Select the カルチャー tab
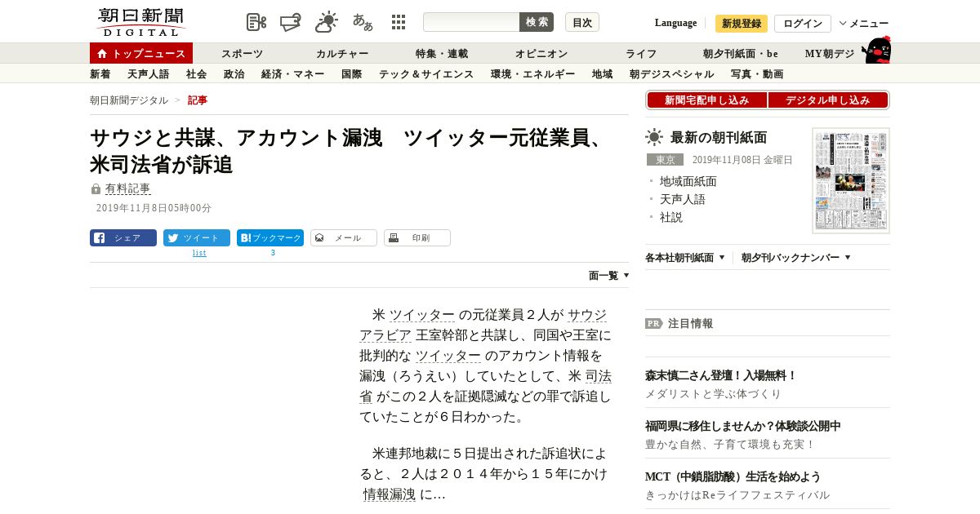 [342, 54]
